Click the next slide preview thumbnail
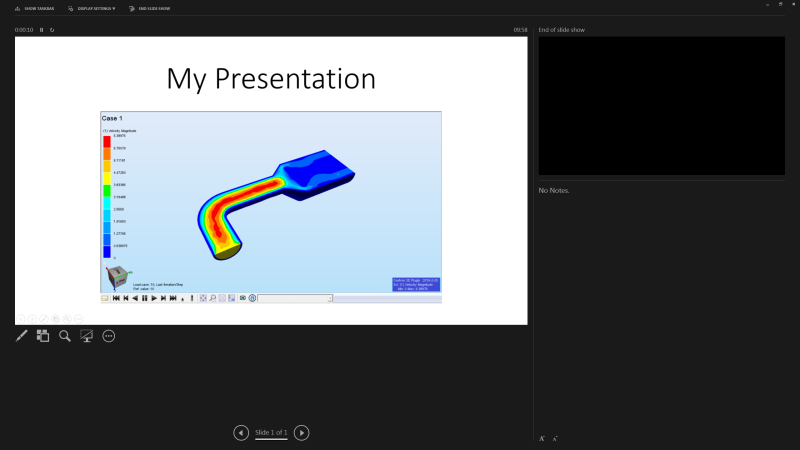 coord(660,107)
